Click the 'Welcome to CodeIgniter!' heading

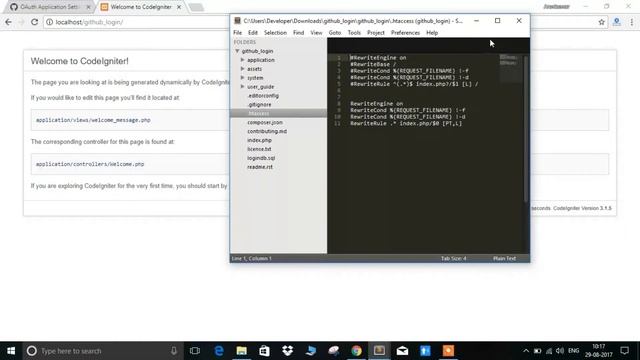pos(80,61)
